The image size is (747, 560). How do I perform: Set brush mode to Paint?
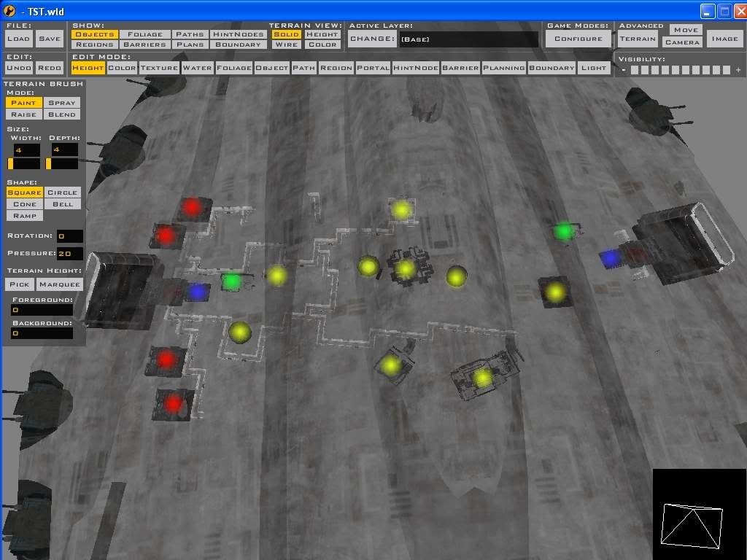coord(23,103)
